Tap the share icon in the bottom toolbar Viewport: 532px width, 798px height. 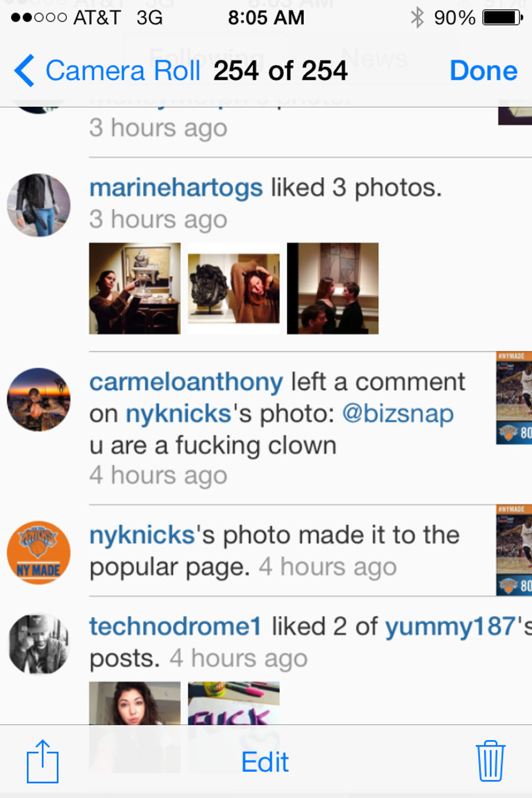pos(43,761)
